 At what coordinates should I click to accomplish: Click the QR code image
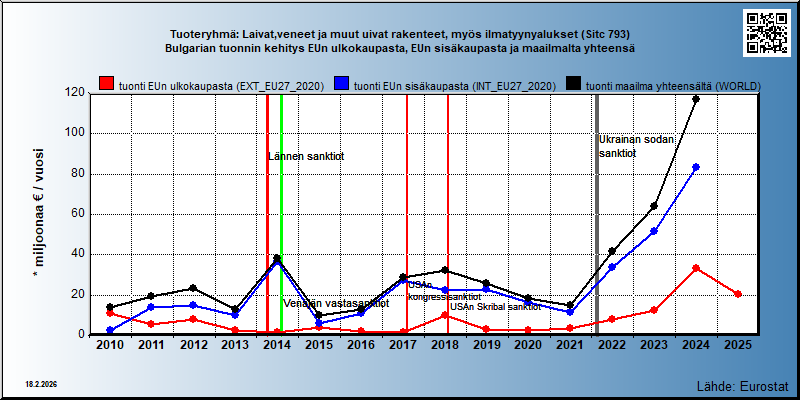pyautogui.click(x=769, y=33)
